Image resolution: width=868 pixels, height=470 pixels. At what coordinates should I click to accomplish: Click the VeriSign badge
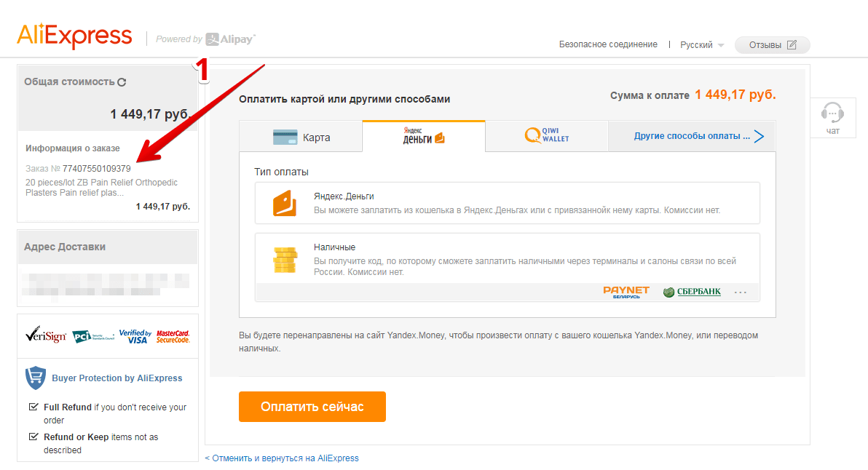[45, 335]
